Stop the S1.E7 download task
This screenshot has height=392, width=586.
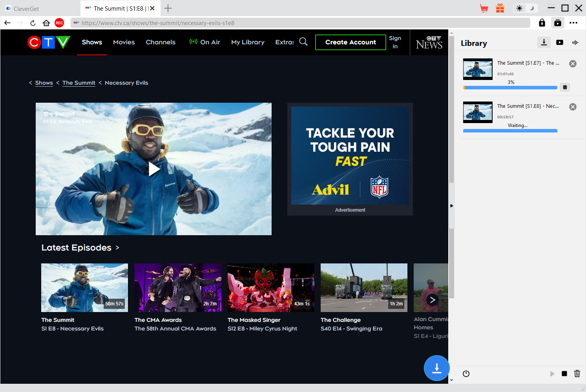click(565, 87)
